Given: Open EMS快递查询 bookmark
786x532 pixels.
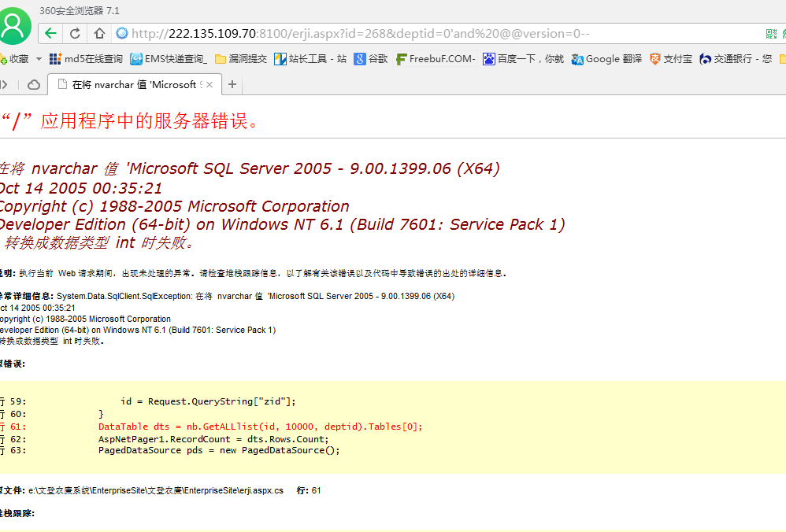Looking at the screenshot, I should [169, 59].
